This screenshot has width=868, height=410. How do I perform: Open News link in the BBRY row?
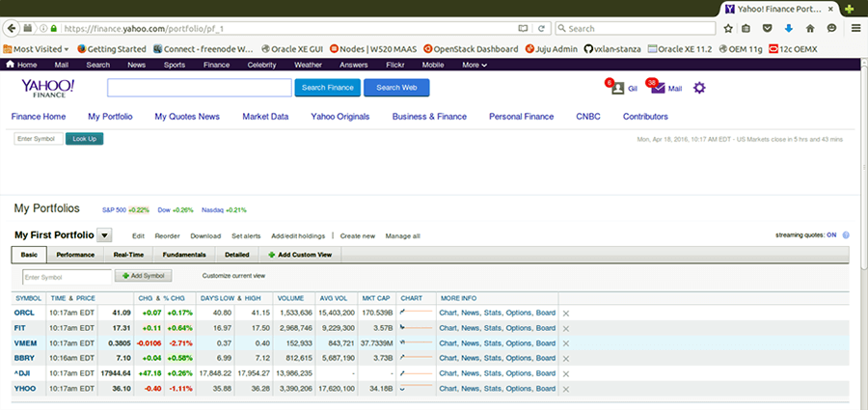tap(470, 359)
